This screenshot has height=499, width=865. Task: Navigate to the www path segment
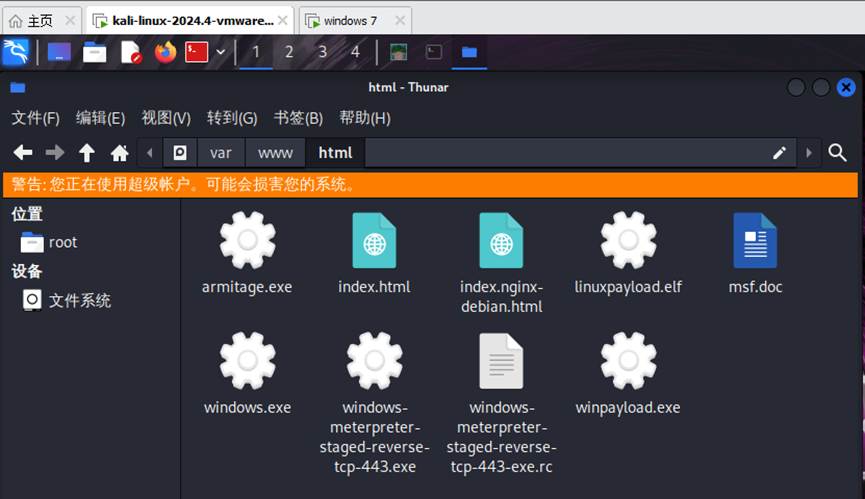(275, 153)
